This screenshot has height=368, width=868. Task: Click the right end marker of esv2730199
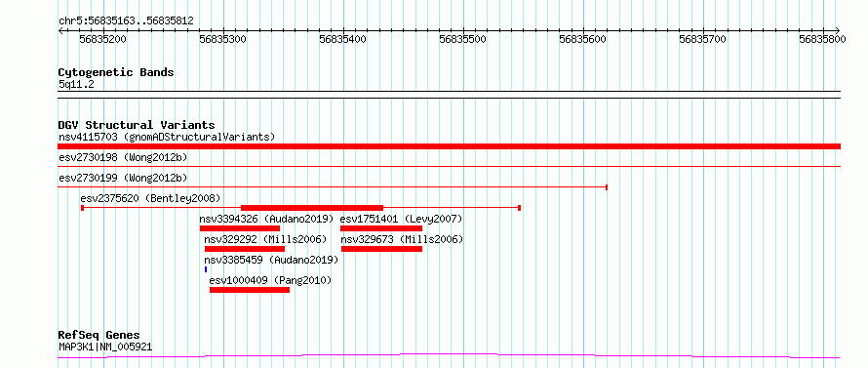607,187
